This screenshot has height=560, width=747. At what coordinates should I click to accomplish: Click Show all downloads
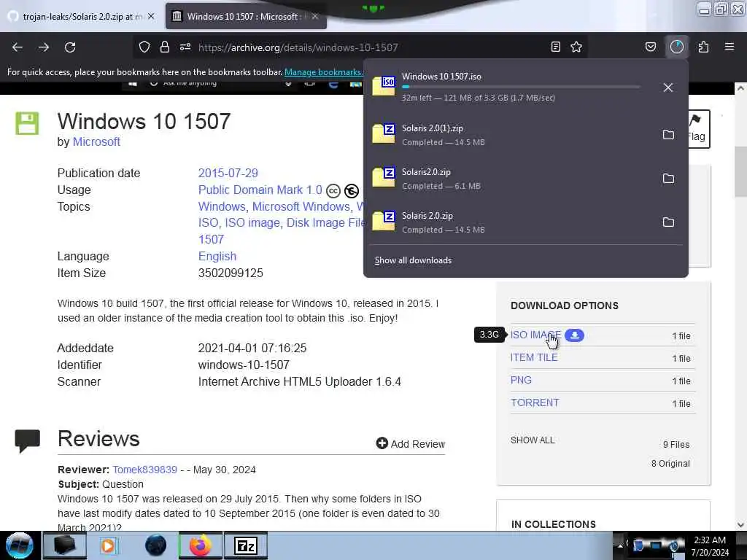413,260
